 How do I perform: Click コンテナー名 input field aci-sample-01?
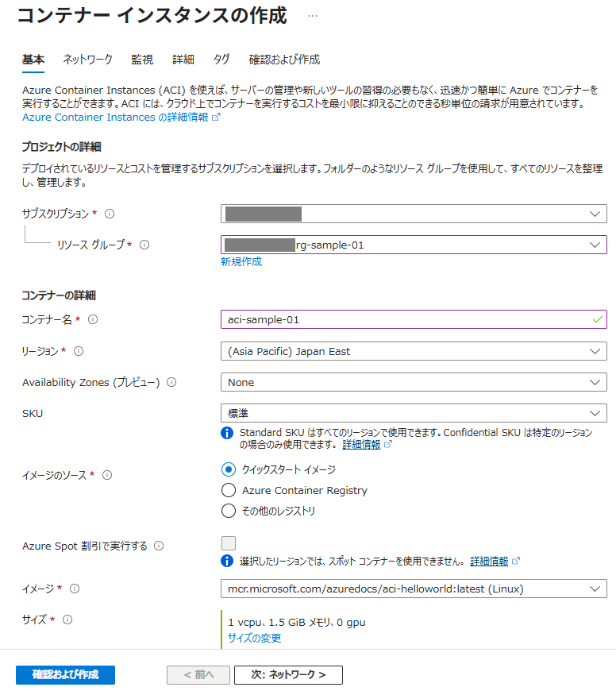pos(414,319)
